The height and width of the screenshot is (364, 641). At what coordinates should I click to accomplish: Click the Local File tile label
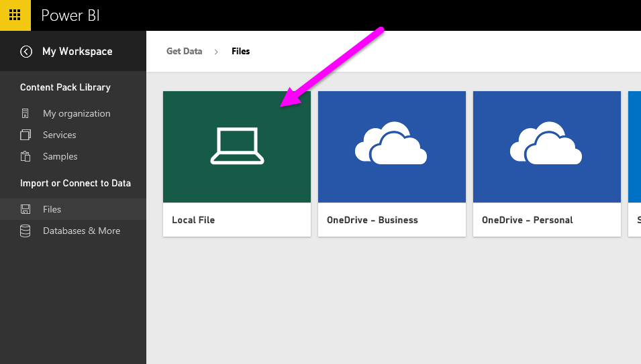(x=193, y=220)
